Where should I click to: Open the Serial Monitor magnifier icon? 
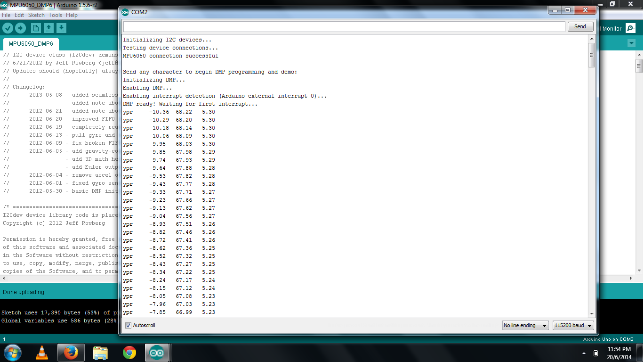click(630, 28)
